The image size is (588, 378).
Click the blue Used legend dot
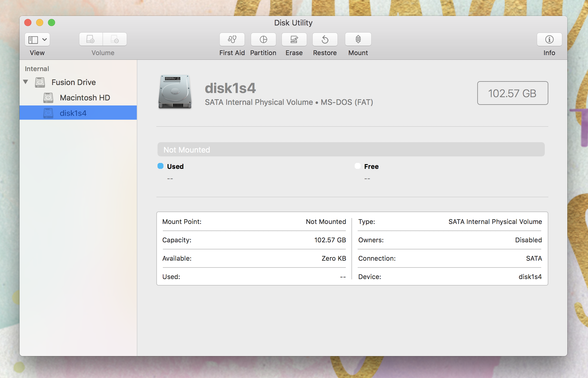[160, 166]
